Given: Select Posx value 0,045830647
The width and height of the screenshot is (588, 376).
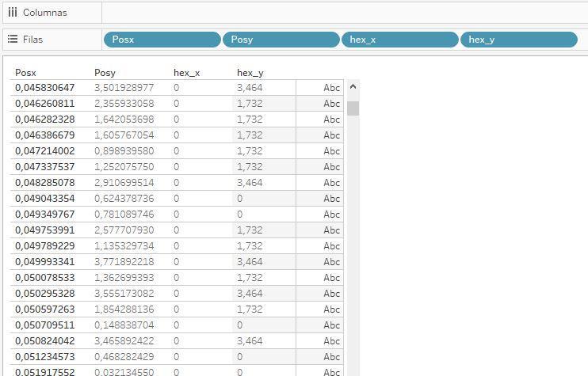Looking at the screenshot, I should pyautogui.click(x=45, y=88).
